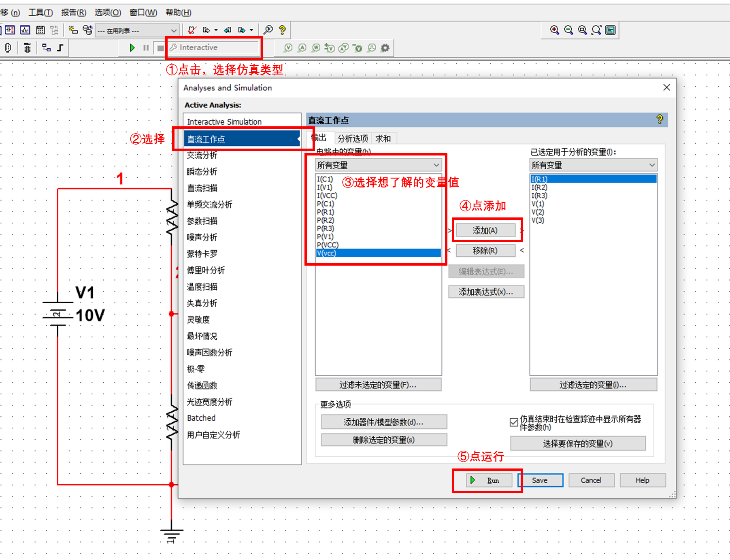Click the 过滤选定的变量(I)... button
This screenshot has height=560, width=730.
tap(593, 385)
